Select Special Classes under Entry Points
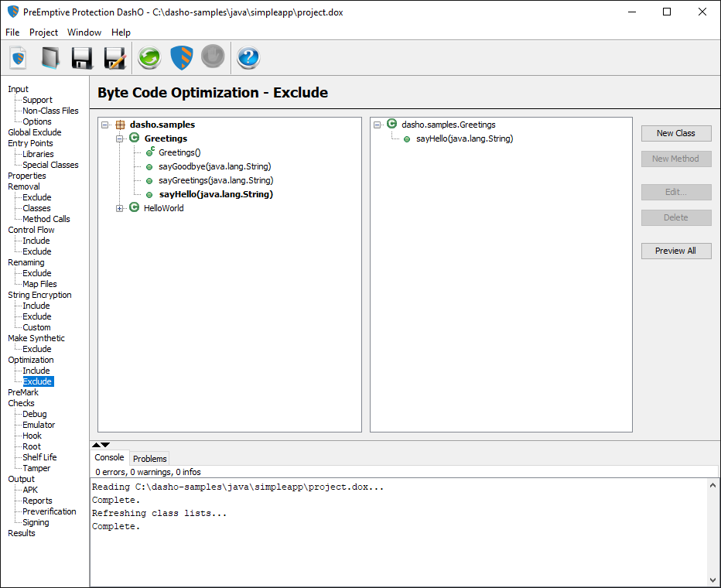Screen dimensions: 721x588 pos(50,165)
